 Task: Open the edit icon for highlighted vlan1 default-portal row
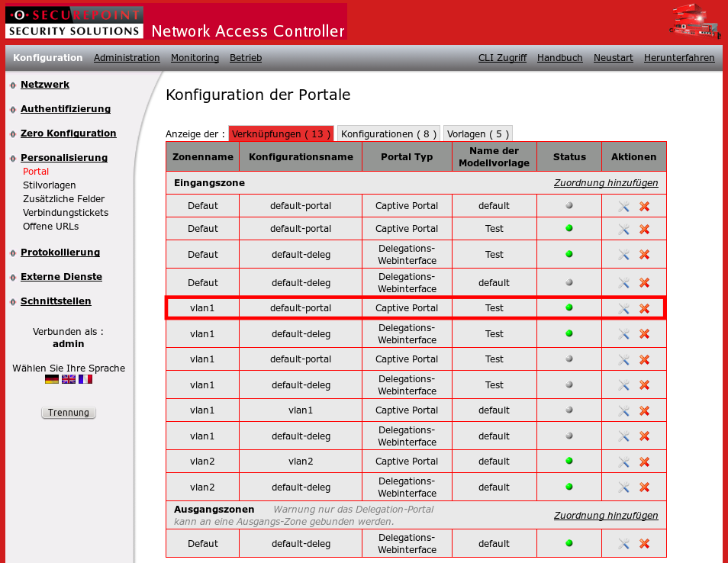click(623, 307)
